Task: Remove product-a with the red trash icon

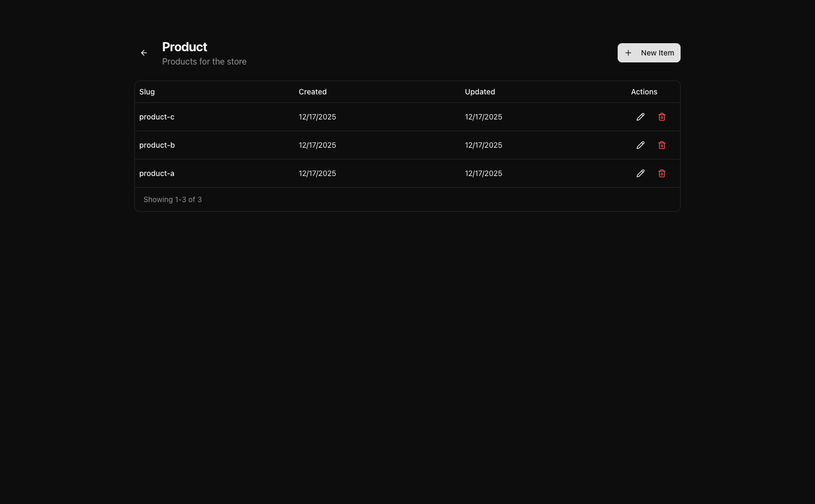Action: 661,173
